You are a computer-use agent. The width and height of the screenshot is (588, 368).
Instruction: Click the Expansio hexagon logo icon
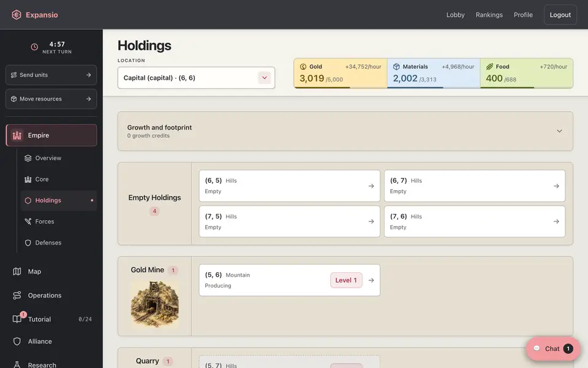tap(17, 15)
